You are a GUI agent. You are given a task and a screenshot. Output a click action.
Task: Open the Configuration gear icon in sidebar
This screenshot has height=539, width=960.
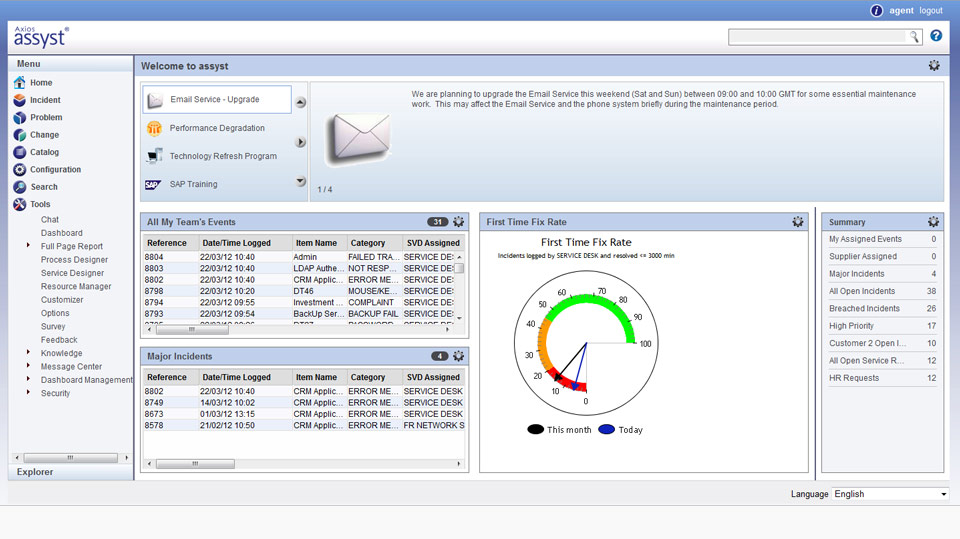20,169
